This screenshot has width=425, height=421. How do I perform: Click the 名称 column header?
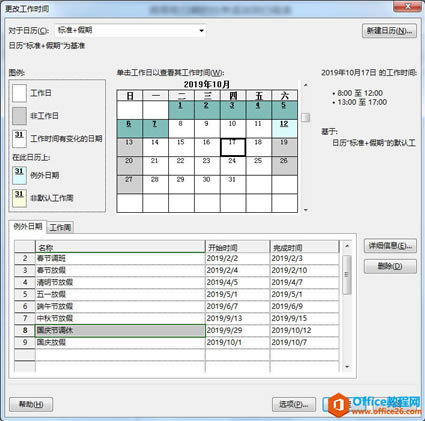[120, 247]
